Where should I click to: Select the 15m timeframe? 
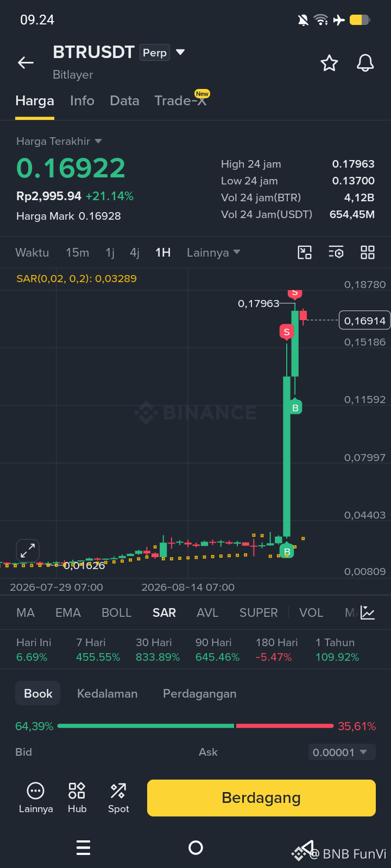(77, 252)
